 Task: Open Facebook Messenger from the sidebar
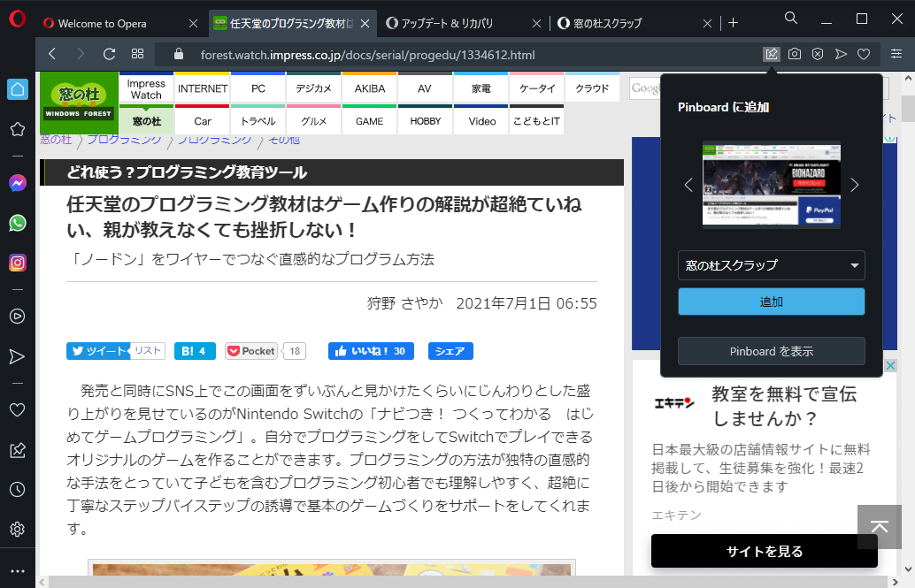pyautogui.click(x=18, y=183)
